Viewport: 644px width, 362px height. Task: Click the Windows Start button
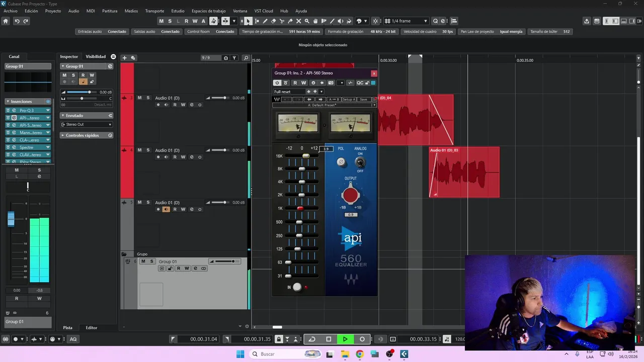point(240,354)
